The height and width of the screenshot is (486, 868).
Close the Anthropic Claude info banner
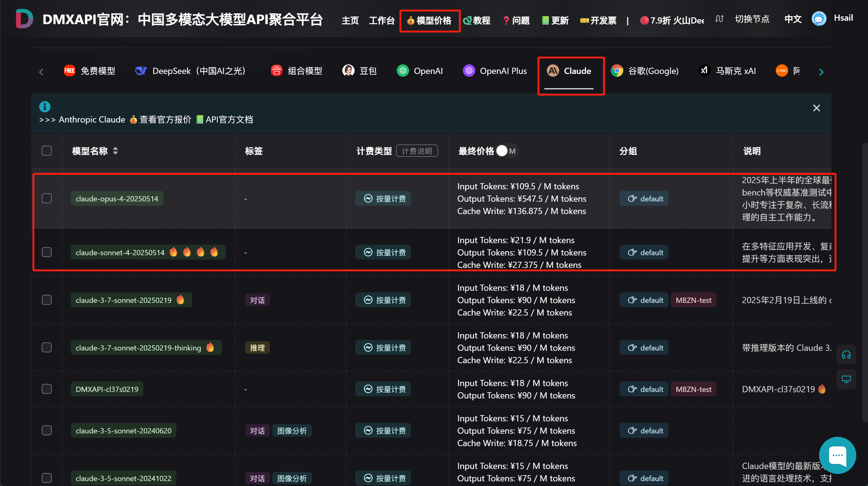click(816, 108)
